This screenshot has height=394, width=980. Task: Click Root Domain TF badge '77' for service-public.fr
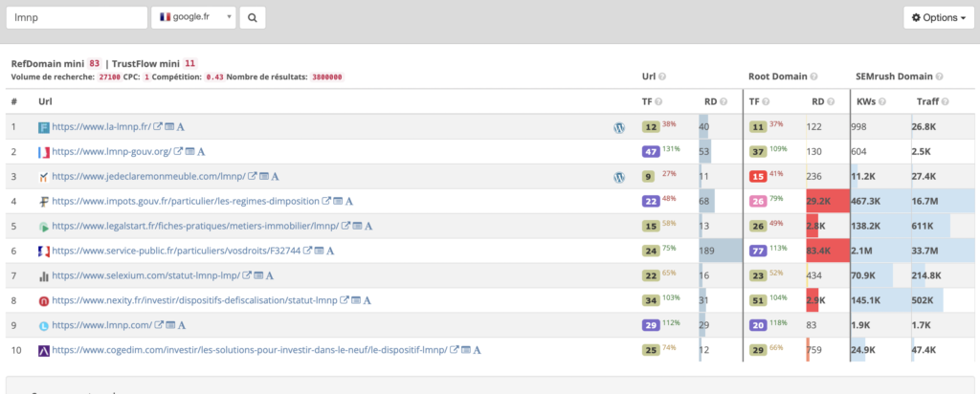758,251
